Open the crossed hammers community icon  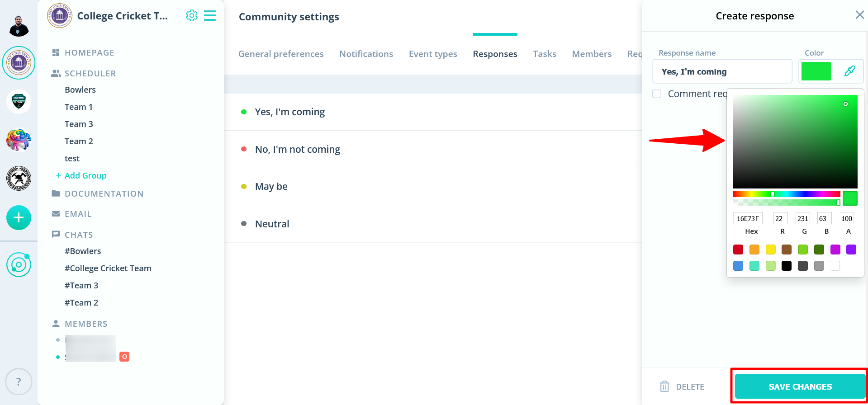pos(19,178)
